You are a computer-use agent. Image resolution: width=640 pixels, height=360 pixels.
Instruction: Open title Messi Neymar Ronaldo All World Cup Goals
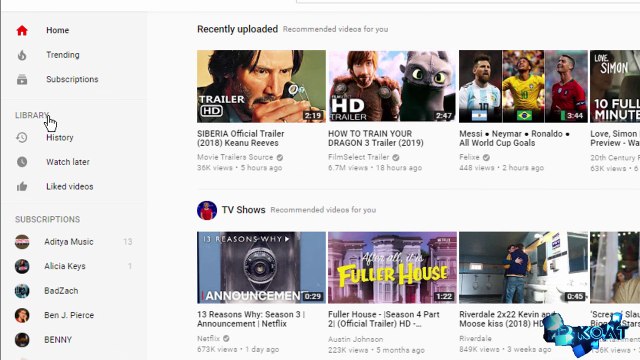pyautogui.click(x=514, y=138)
